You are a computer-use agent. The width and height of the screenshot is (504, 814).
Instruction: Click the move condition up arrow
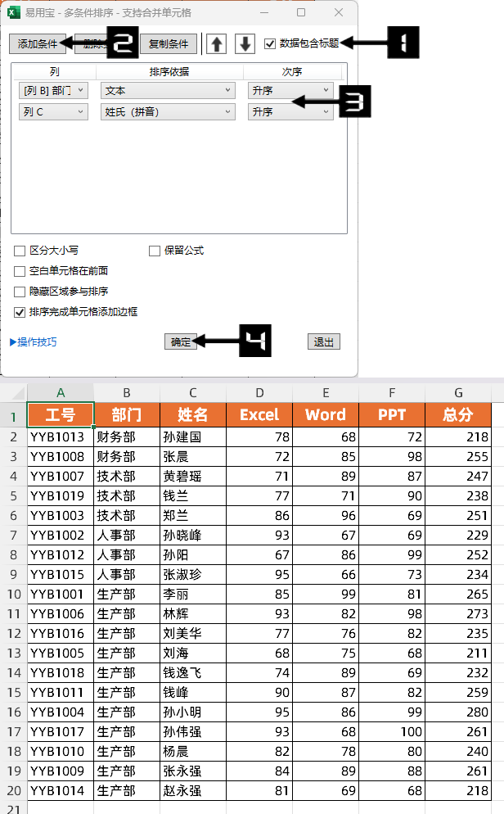[x=216, y=44]
